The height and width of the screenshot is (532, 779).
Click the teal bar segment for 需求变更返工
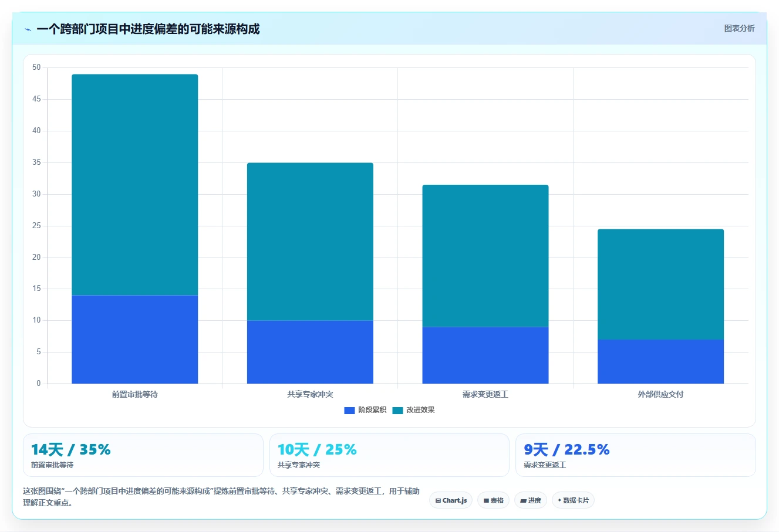tap(485, 256)
